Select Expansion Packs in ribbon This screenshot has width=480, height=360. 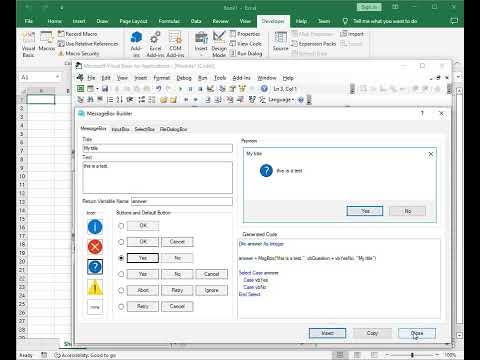click(x=314, y=44)
